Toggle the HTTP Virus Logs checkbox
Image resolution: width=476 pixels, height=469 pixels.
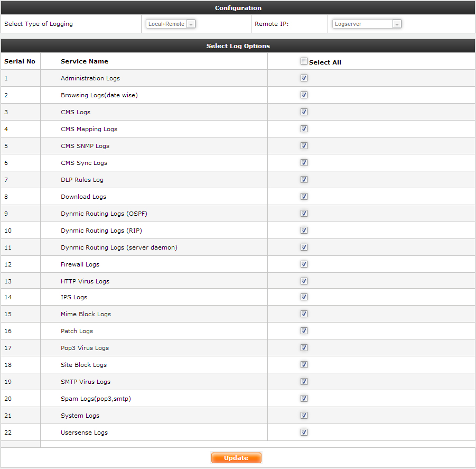[304, 281]
